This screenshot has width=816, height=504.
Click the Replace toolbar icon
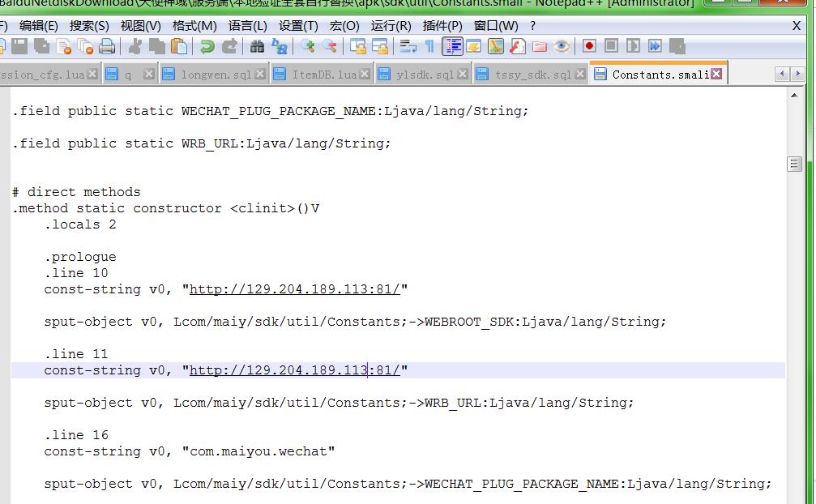[x=280, y=46]
